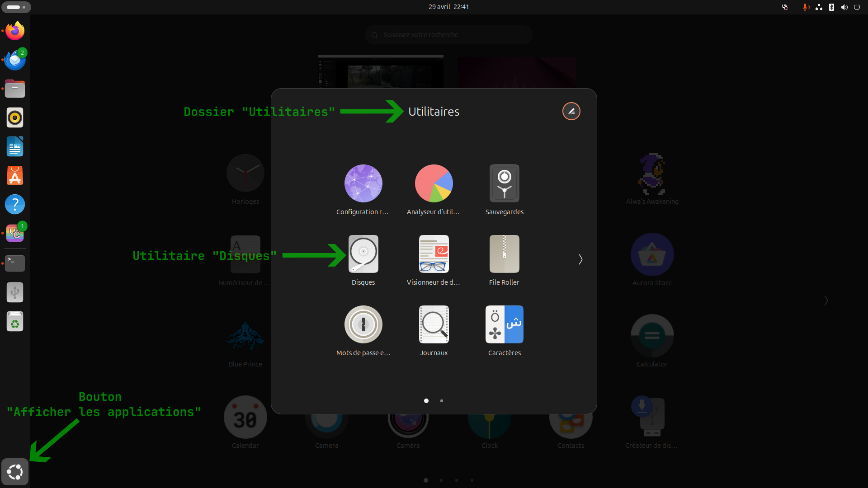Image resolution: width=868 pixels, height=488 pixels.
Task: Go to next page of Utilitaires folder
Action: tap(580, 259)
